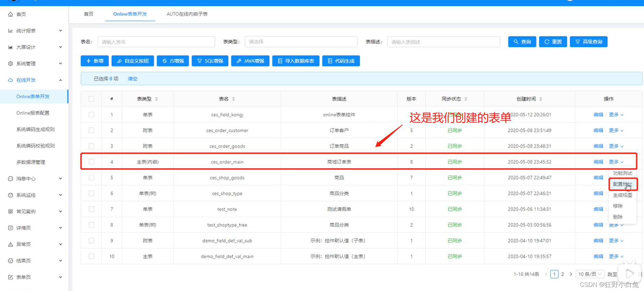Image resolution: width=644 pixels, height=291 pixels.
Task: Click the 消息中心 message icon
Action: click(11, 179)
